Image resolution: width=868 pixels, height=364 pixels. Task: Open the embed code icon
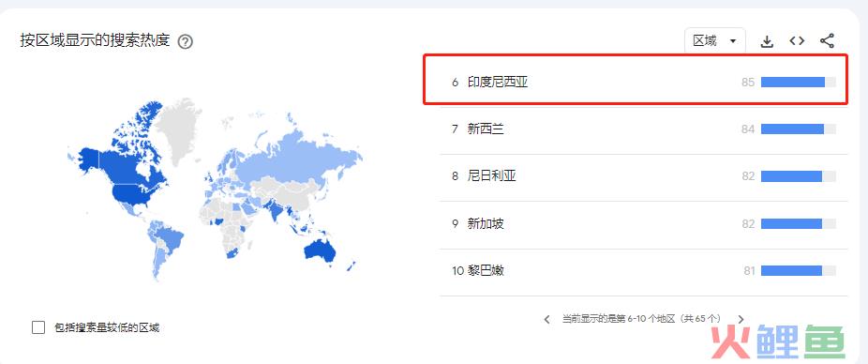tap(797, 41)
